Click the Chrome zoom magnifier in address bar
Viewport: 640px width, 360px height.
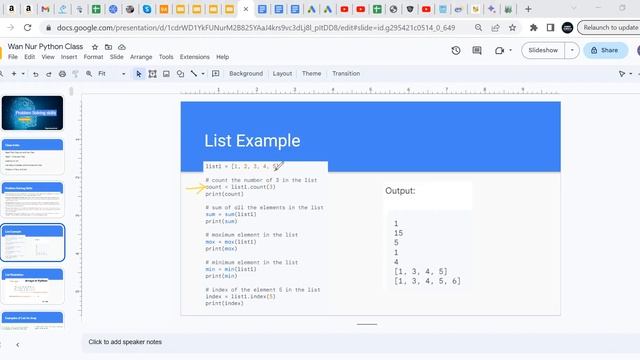pos(478,28)
